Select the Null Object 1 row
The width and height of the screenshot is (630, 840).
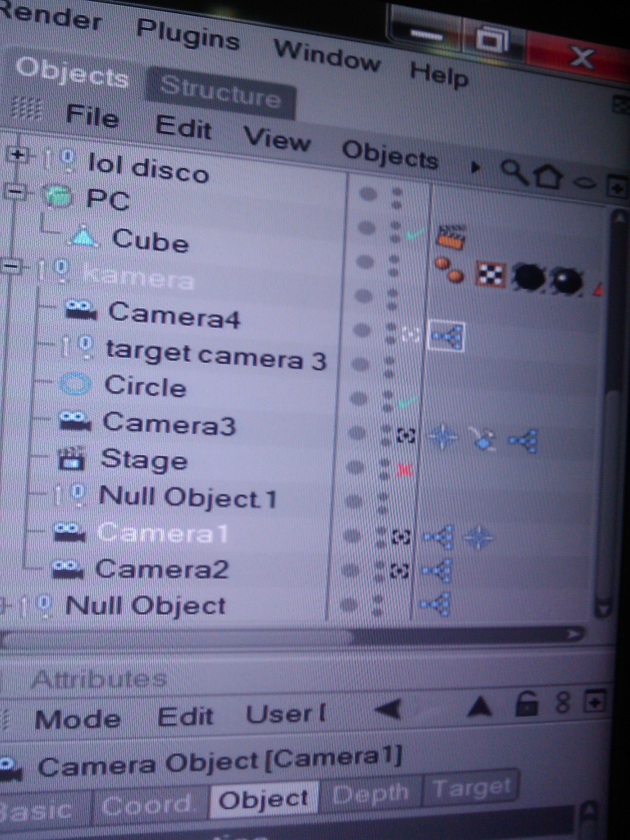pos(188,497)
